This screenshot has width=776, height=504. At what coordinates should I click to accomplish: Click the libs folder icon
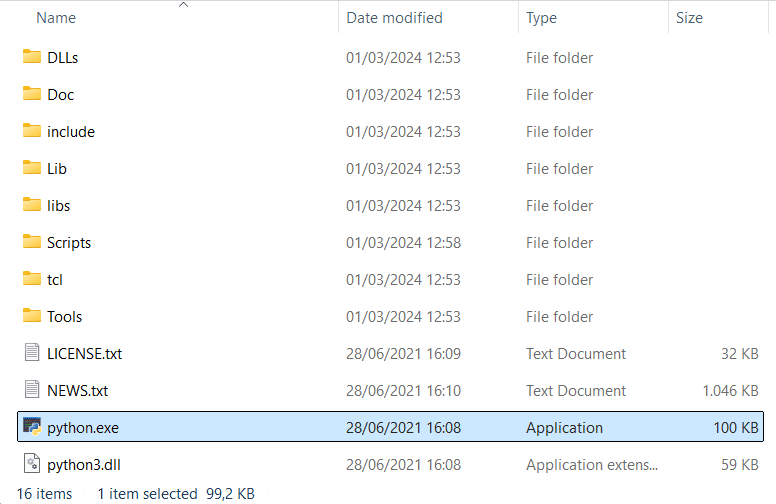tap(32, 205)
